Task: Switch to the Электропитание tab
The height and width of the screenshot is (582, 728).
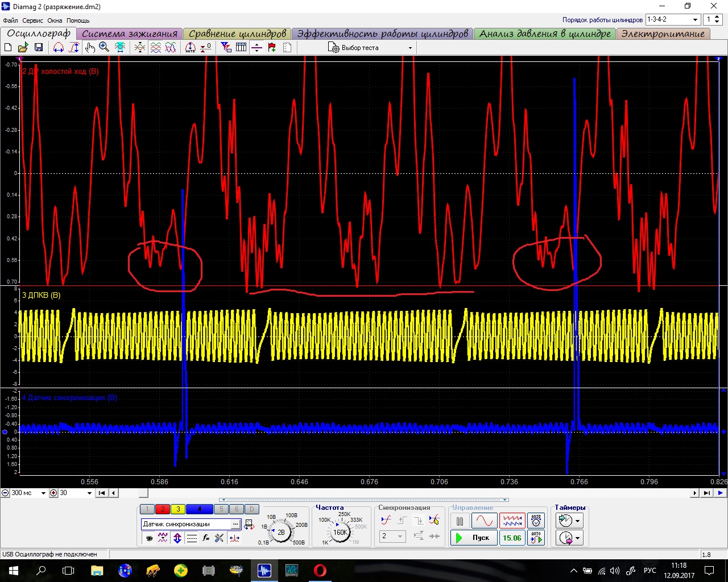Action: 663,34
